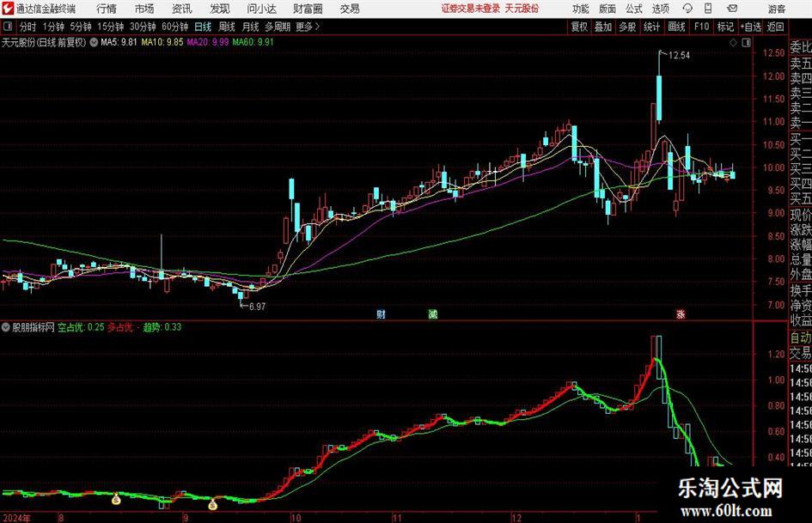Select the 周线 weekly period
This screenshot has width=812, height=523.
pyautogui.click(x=226, y=27)
